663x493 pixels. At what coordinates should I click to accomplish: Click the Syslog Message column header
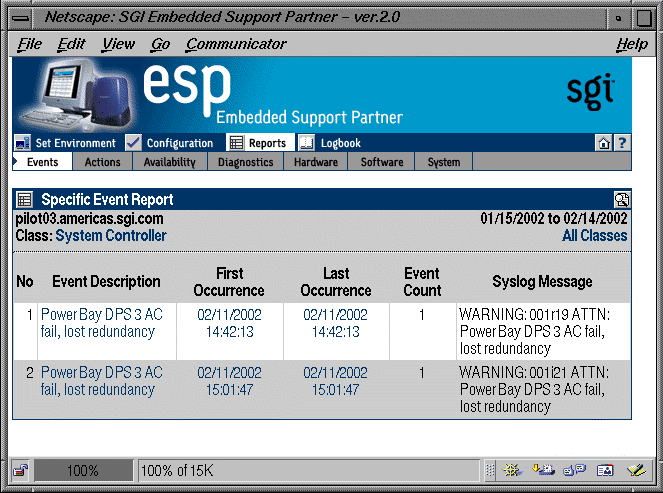click(542, 282)
